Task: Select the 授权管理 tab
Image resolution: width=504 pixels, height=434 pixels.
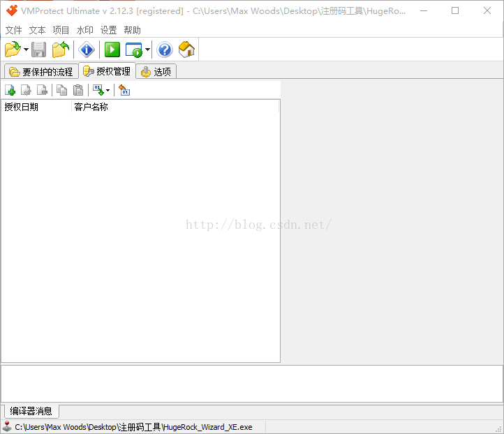Action: coord(107,71)
